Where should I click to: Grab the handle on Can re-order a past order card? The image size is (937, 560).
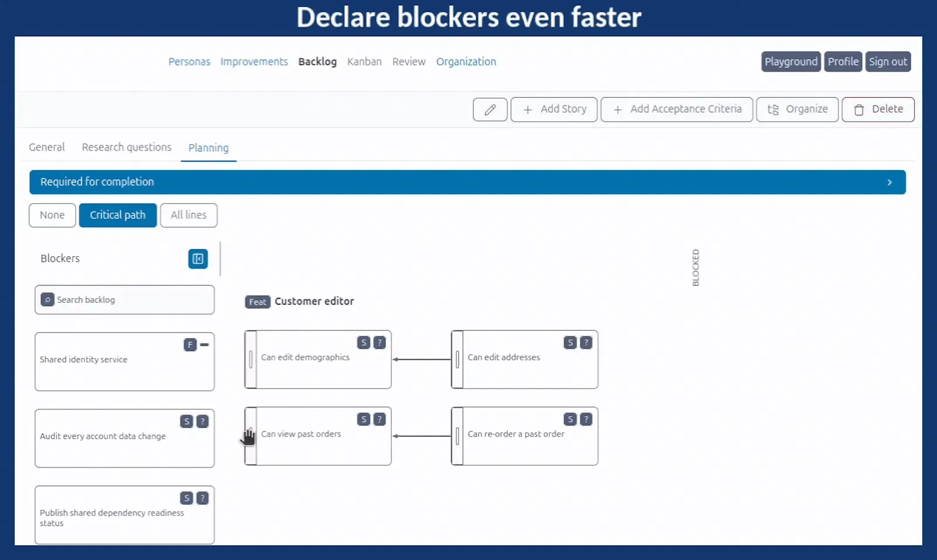[457, 436]
